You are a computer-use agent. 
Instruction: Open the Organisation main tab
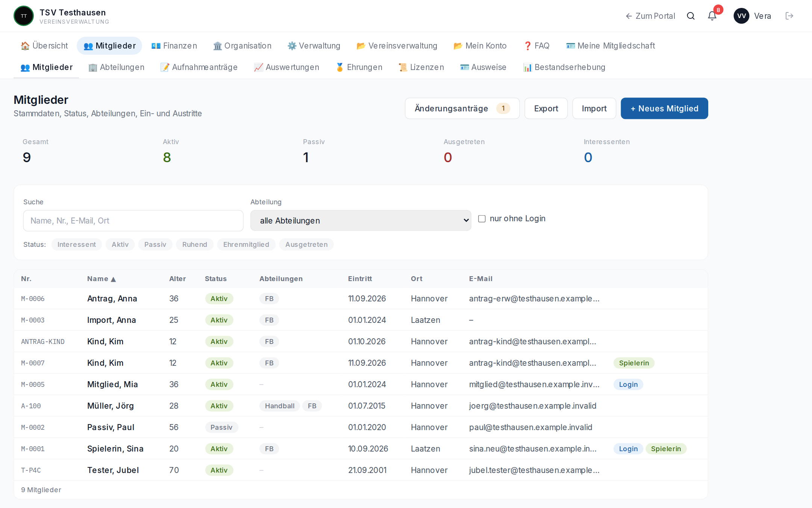click(x=242, y=46)
